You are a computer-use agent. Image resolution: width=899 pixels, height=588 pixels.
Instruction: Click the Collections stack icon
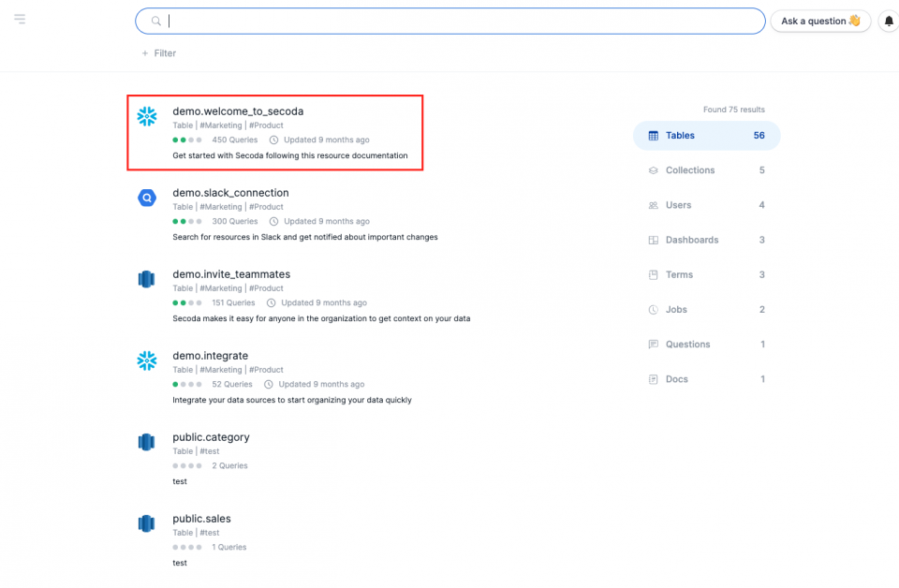(x=653, y=170)
